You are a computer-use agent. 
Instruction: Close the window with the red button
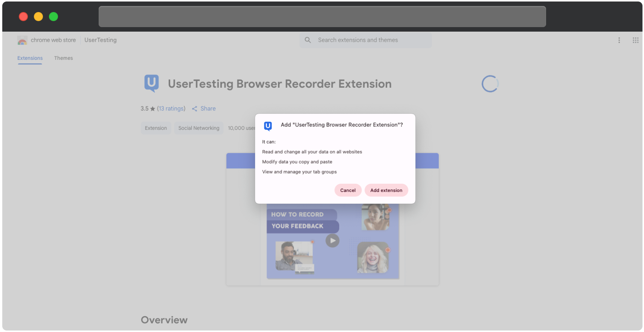pos(23,17)
